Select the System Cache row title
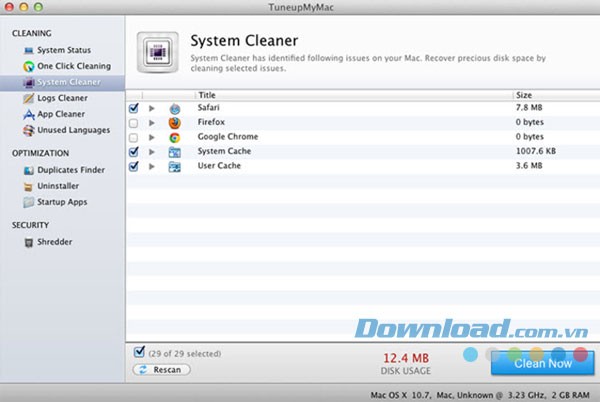This screenshot has width=600, height=402. click(224, 151)
